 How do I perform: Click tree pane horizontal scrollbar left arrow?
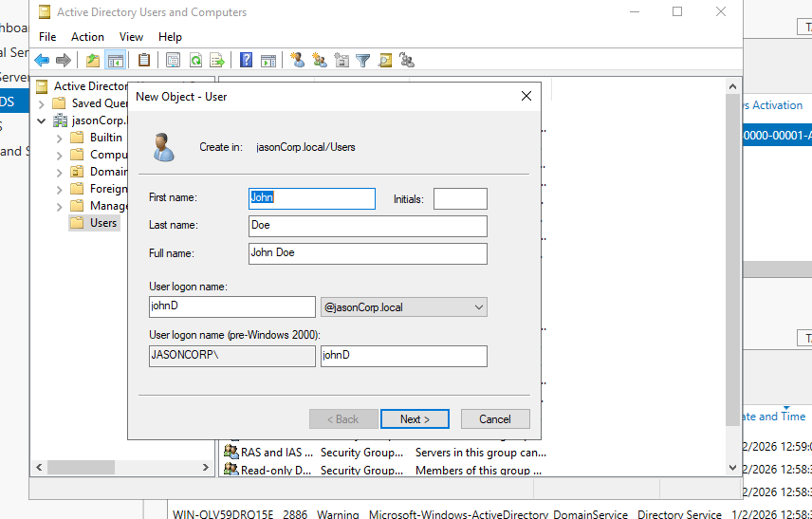(39, 467)
